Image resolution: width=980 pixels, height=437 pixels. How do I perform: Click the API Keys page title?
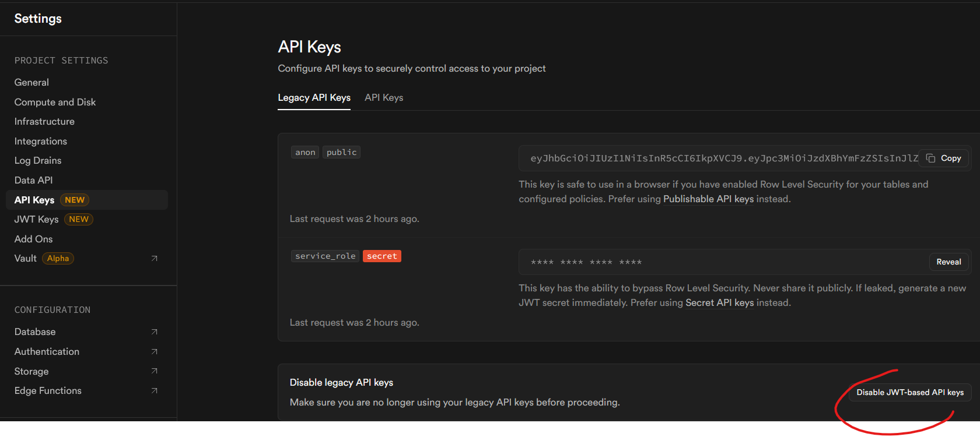pos(309,47)
